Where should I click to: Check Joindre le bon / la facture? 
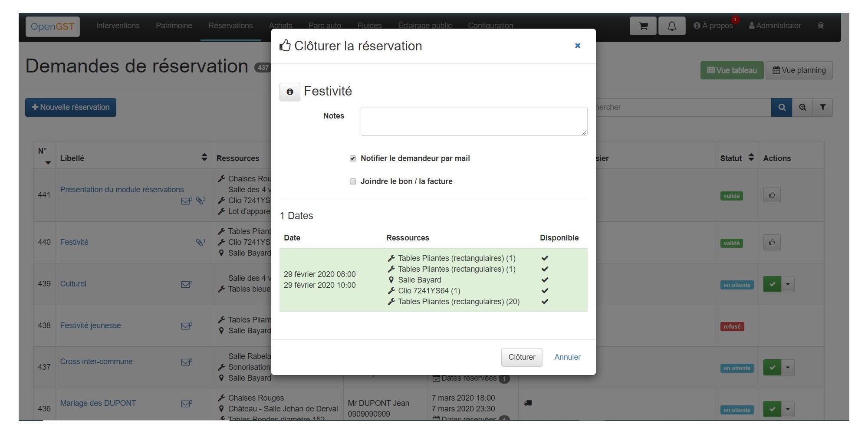tap(353, 182)
